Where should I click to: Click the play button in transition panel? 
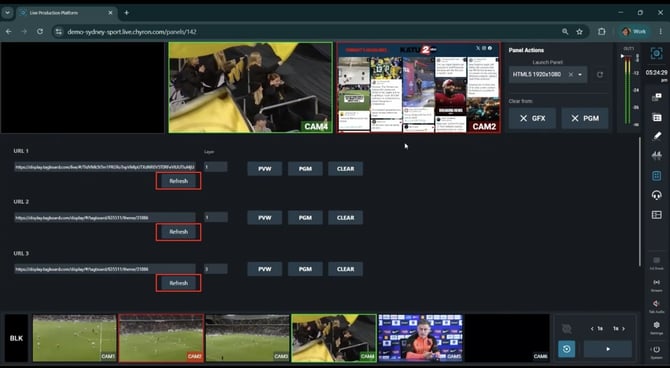[x=608, y=349]
